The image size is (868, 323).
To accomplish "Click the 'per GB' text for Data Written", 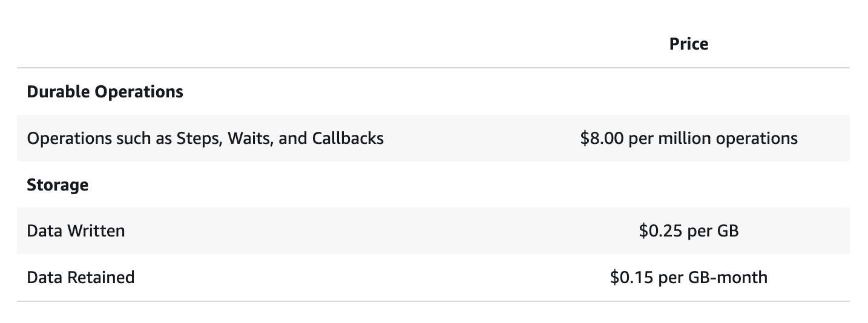I will click(x=713, y=230).
